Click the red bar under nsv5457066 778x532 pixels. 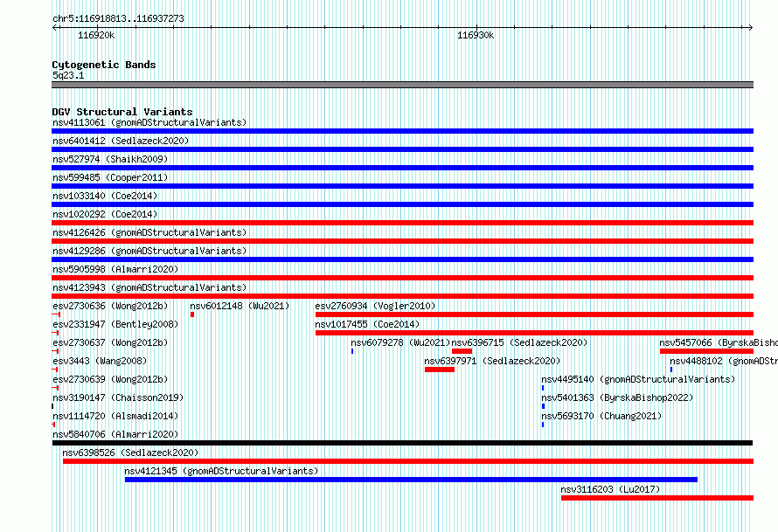click(x=706, y=351)
